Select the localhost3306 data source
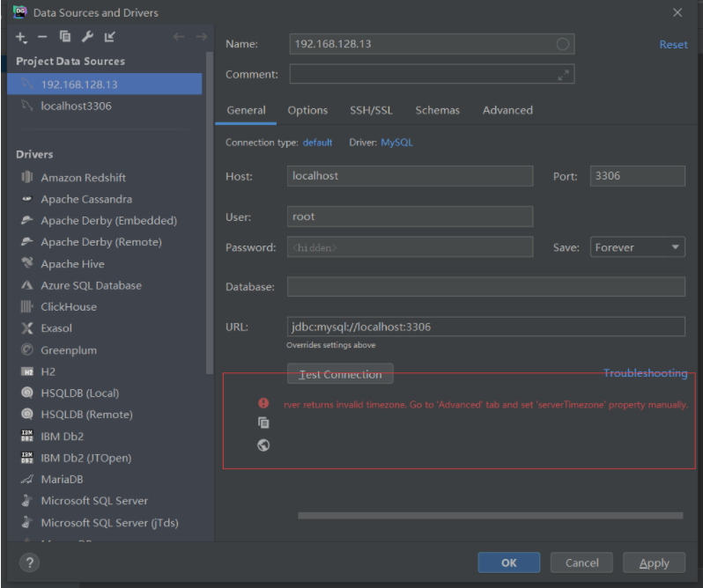703x588 pixels. [105, 106]
